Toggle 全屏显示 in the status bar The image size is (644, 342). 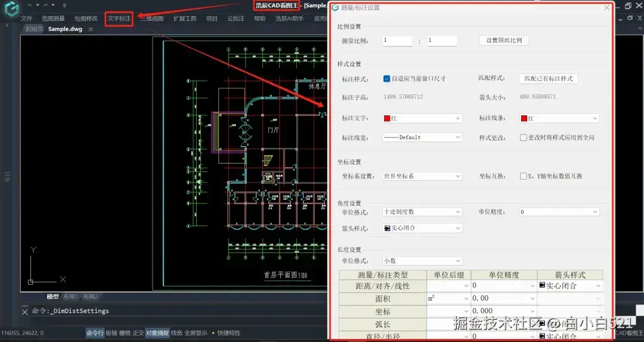196,333
